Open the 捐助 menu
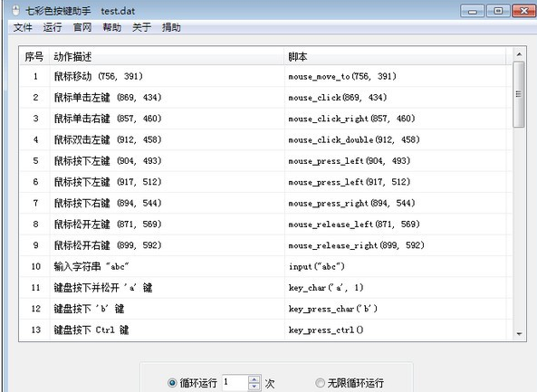The image size is (537, 392). coord(171,27)
